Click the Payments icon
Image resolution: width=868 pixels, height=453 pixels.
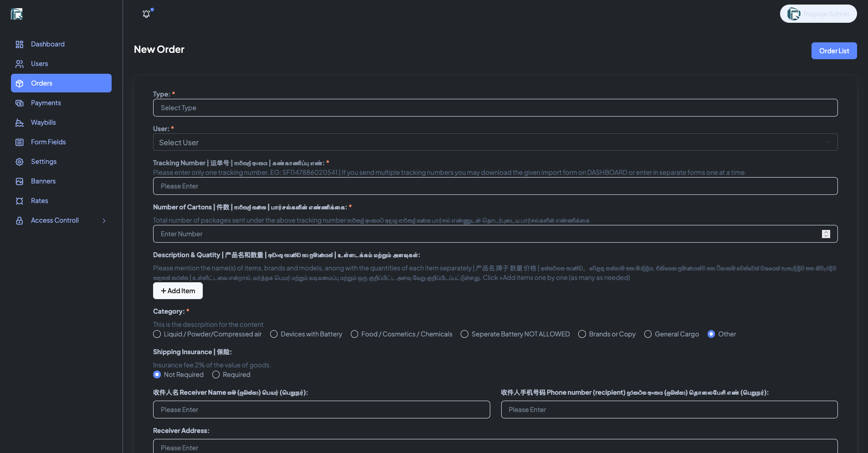[19, 103]
